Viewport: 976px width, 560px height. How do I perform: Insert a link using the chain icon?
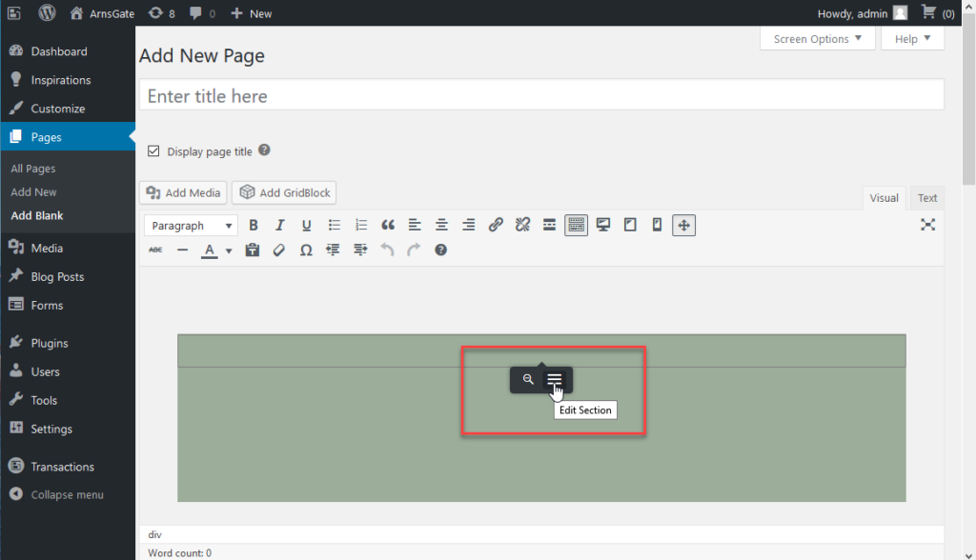(496, 225)
